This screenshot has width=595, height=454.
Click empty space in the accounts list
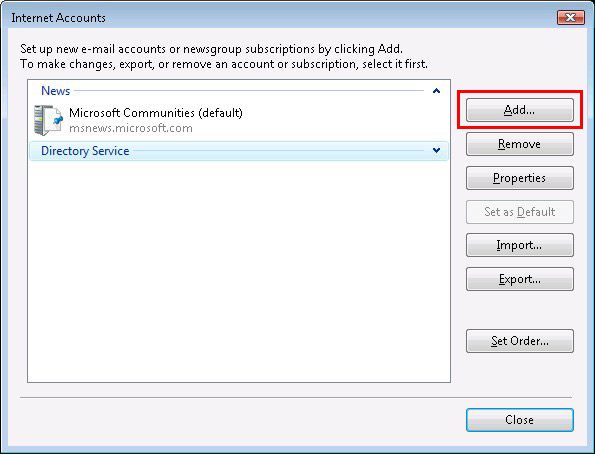(x=239, y=270)
